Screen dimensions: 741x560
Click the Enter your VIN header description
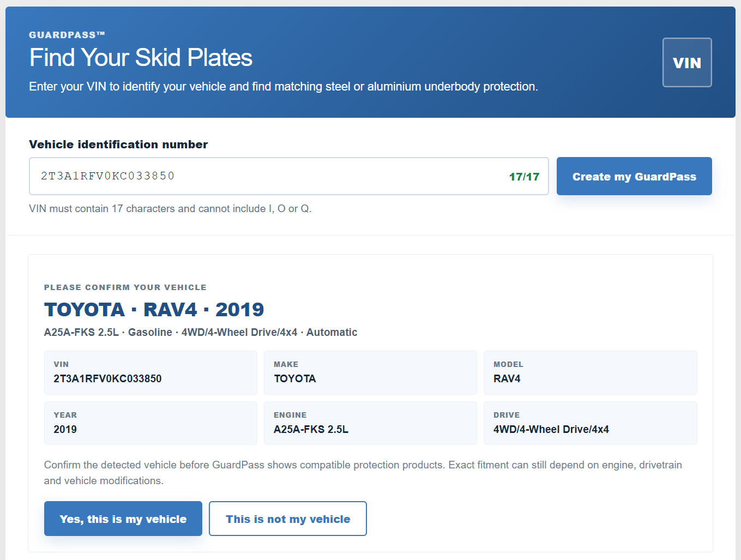(284, 86)
